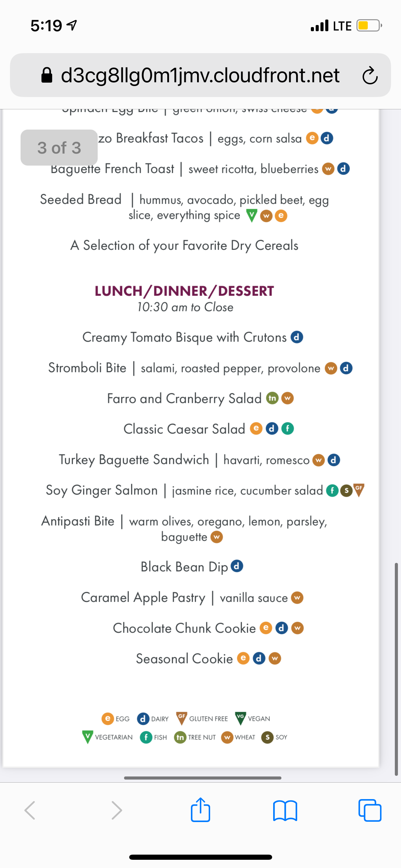Tap the cloudfront.net address bar
The height and width of the screenshot is (868, 401).
(x=200, y=75)
